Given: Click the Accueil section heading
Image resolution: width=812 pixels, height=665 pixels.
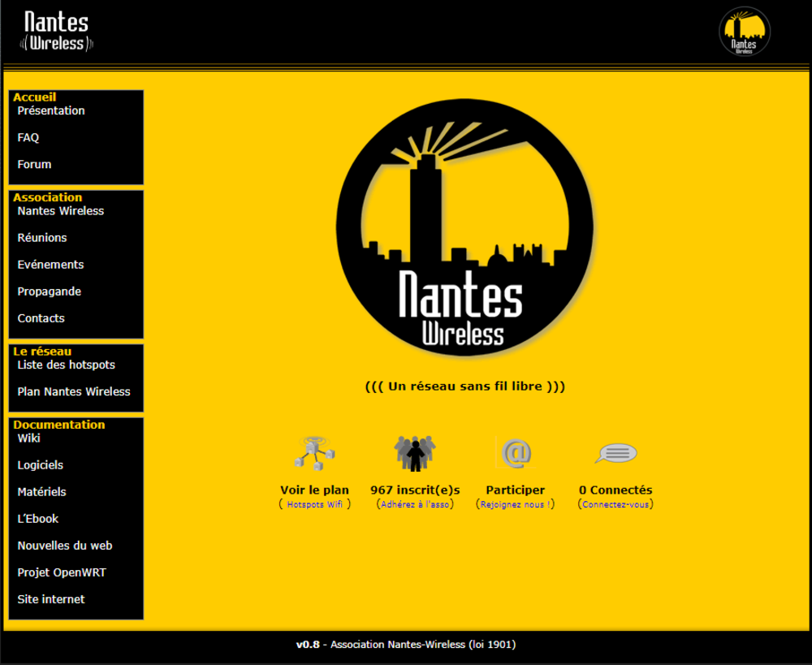Looking at the screenshot, I should tap(35, 97).
